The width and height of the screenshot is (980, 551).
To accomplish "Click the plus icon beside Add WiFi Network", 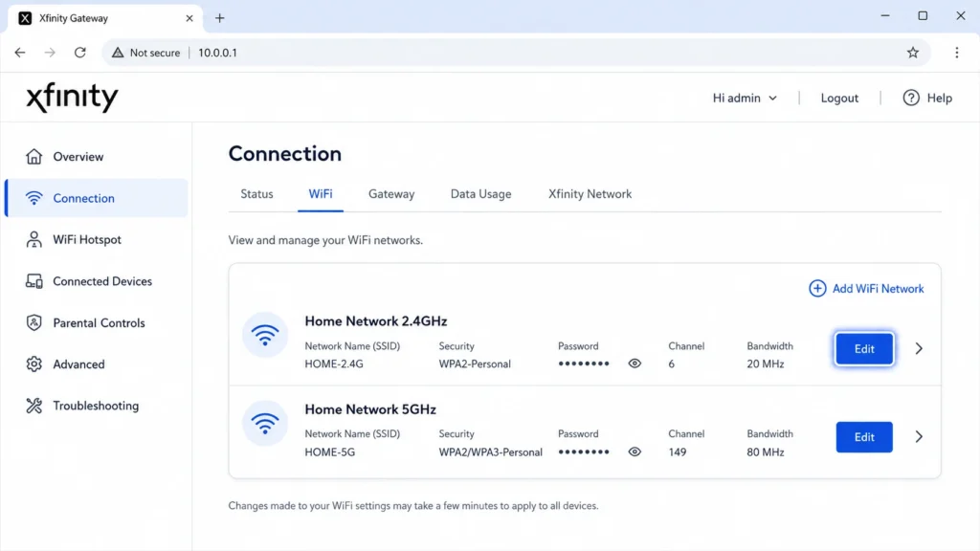I will (x=817, y=288).
